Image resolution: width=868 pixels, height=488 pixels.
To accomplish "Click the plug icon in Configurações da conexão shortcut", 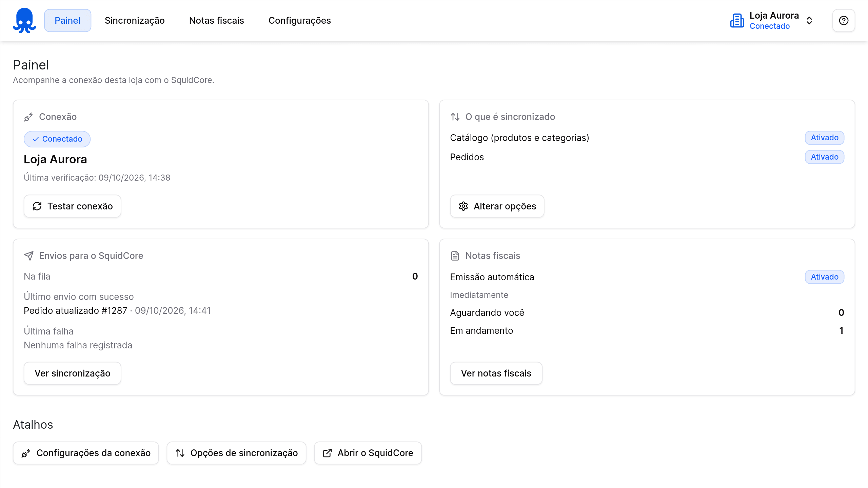I will pos(26,453).
